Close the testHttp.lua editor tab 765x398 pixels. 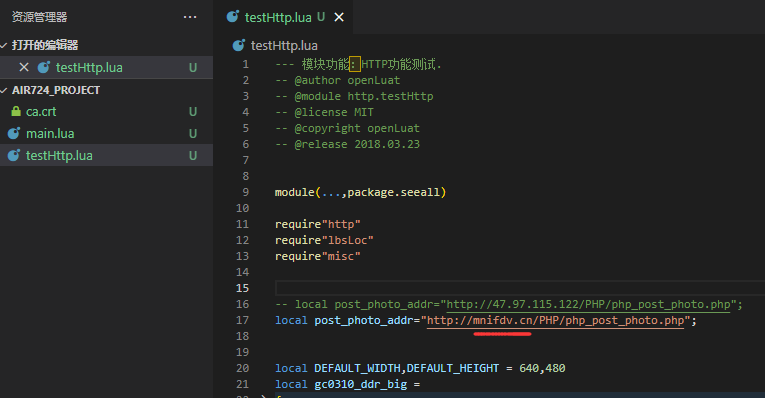coord(339,18)
